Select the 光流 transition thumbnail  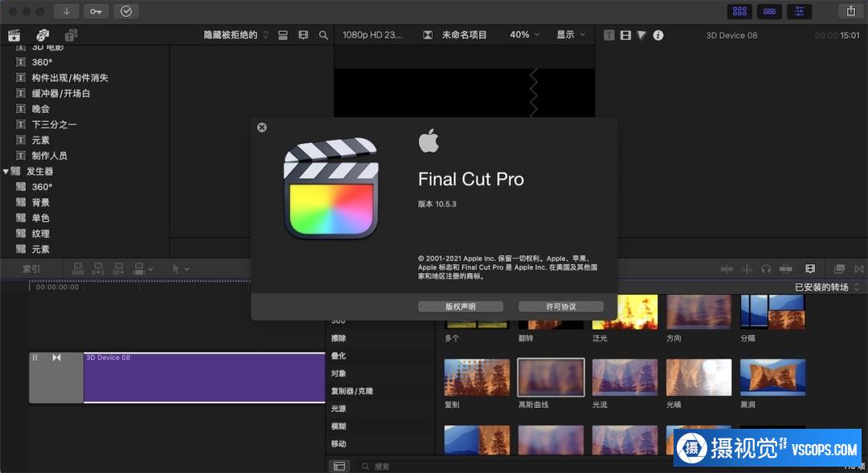pos(625,377)
